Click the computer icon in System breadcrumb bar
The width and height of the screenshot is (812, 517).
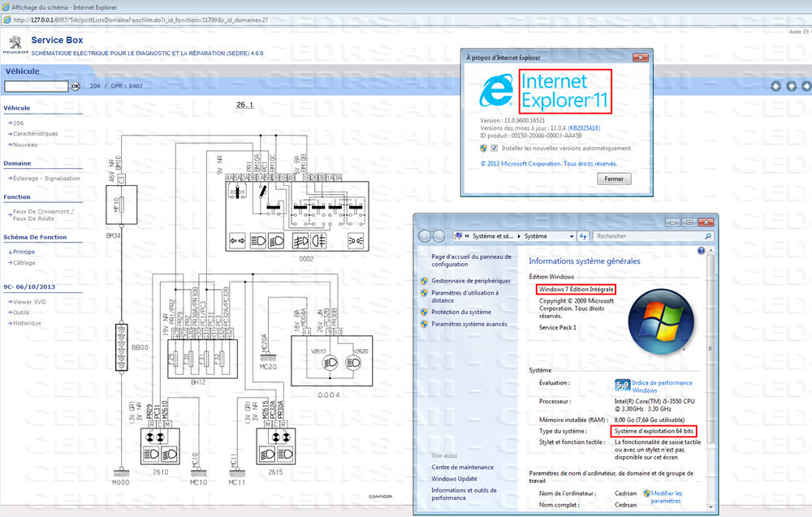click(458, 236)
